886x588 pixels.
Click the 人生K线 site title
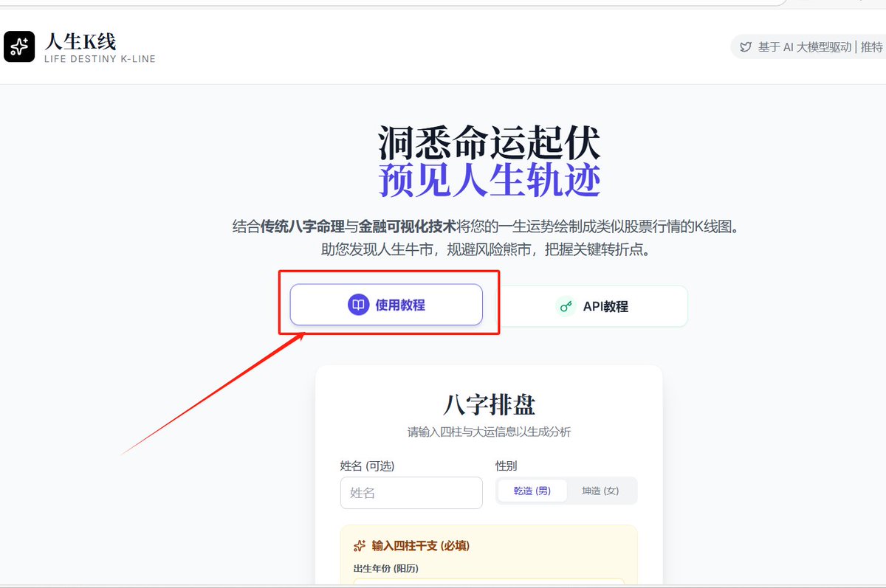(x=80, y=41)
